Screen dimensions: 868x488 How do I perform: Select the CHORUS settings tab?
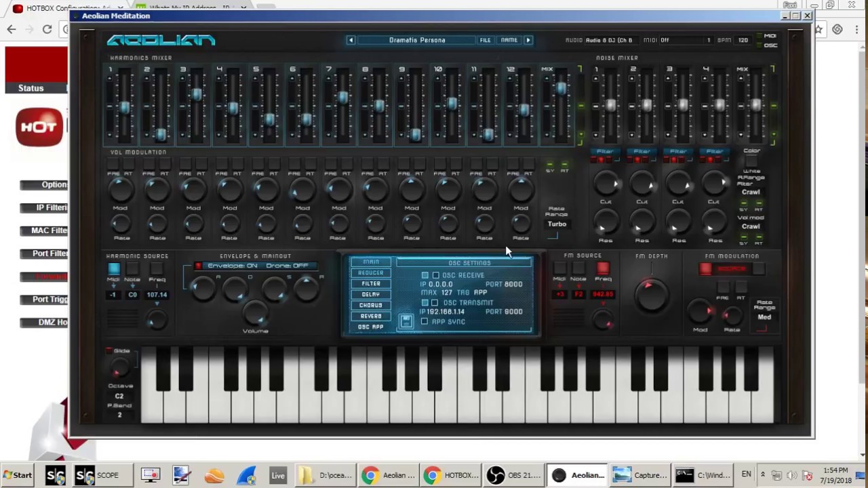click(371, 306)
